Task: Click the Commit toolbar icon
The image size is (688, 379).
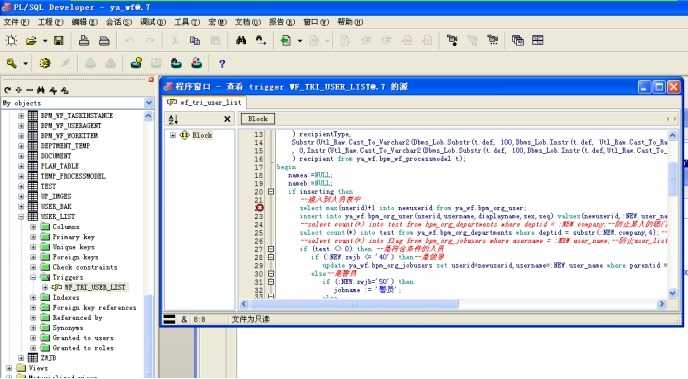Action: (x=136, y=64)
